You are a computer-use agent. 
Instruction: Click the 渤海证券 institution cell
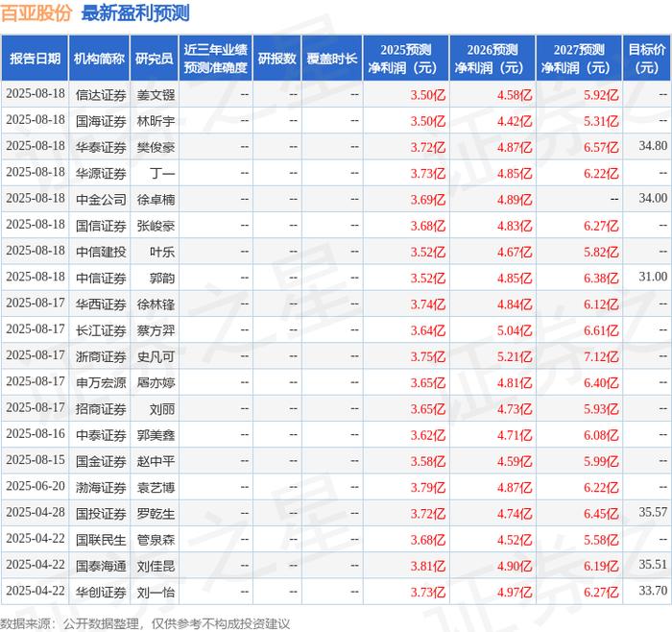[101, 487]
